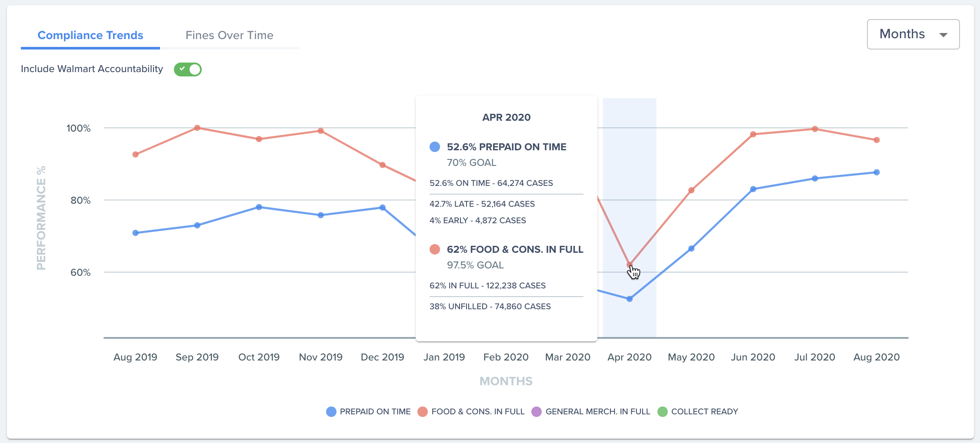
Task: Click the Oct 2019 blue data point
Action: coord(259,207)
